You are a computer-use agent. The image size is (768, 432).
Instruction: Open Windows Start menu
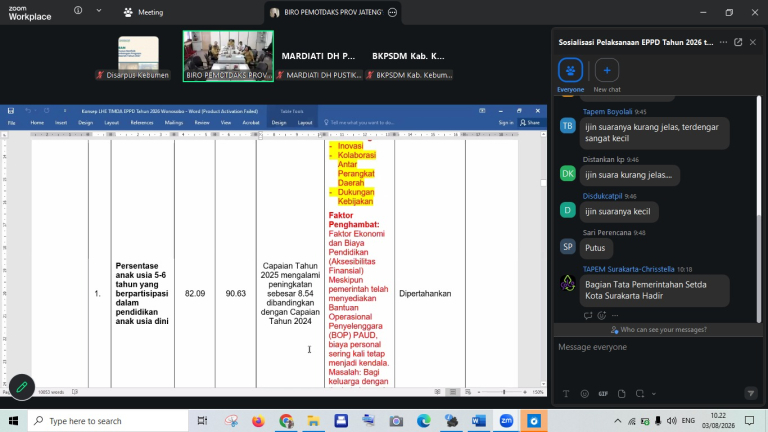point(13,421)
